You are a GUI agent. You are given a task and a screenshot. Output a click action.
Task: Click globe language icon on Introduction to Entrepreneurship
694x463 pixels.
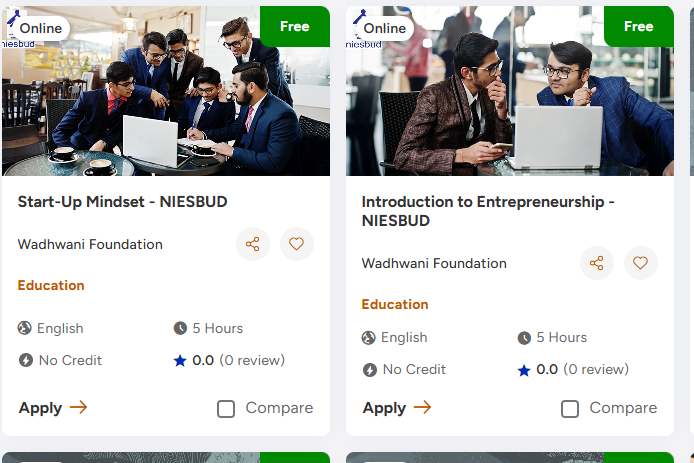tap(369, 337)
